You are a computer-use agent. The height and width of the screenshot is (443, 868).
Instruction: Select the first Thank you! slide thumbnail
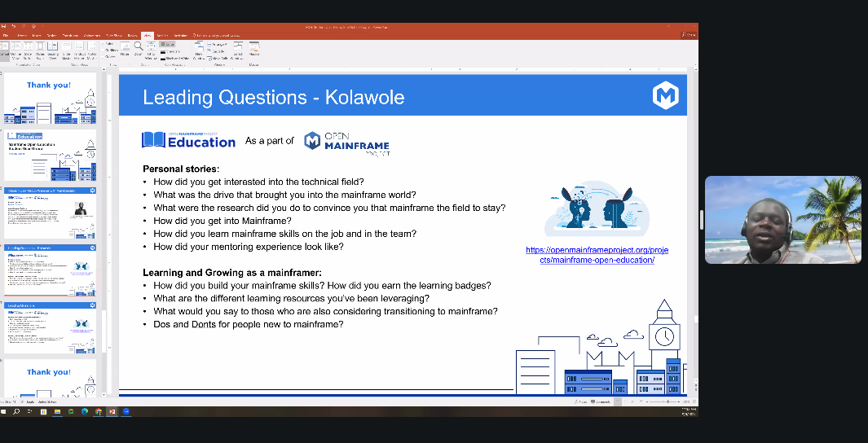50,98
